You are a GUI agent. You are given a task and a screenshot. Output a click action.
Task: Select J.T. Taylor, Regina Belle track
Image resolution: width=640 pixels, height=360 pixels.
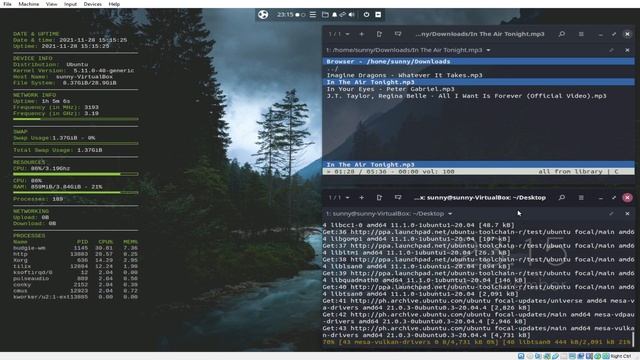pos(466,96)
